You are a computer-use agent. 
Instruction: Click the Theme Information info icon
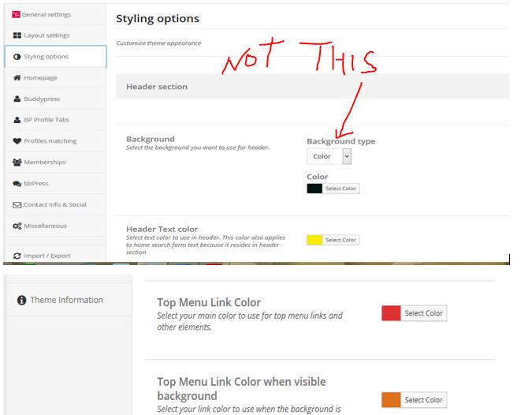(x=21, y=301)
